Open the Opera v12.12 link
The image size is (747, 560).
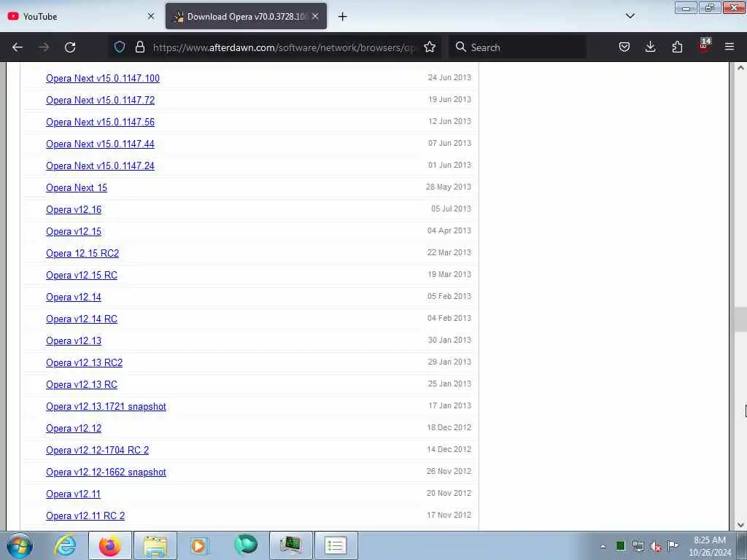(74, 429)
